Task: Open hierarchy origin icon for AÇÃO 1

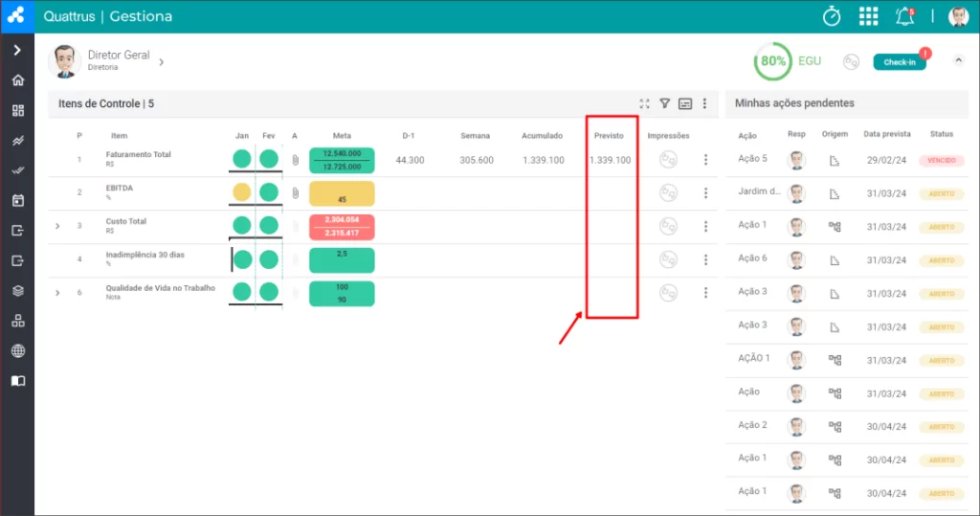Action: pos(835,360)
